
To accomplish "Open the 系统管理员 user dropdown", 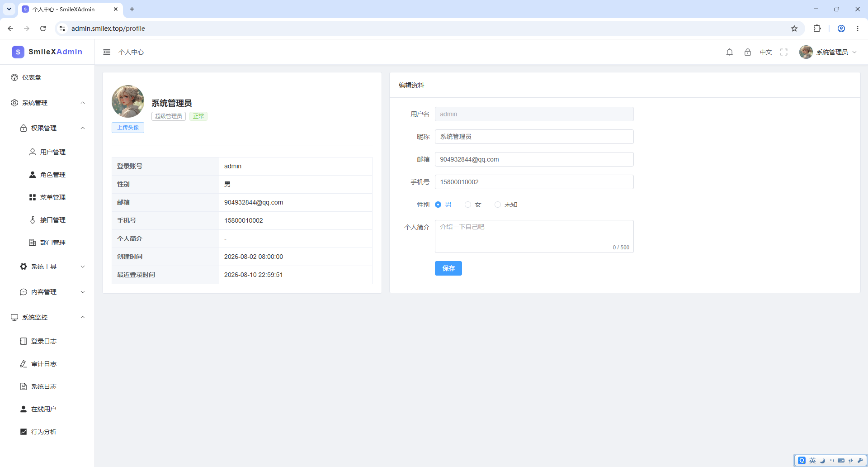I will tap(828, 52).
